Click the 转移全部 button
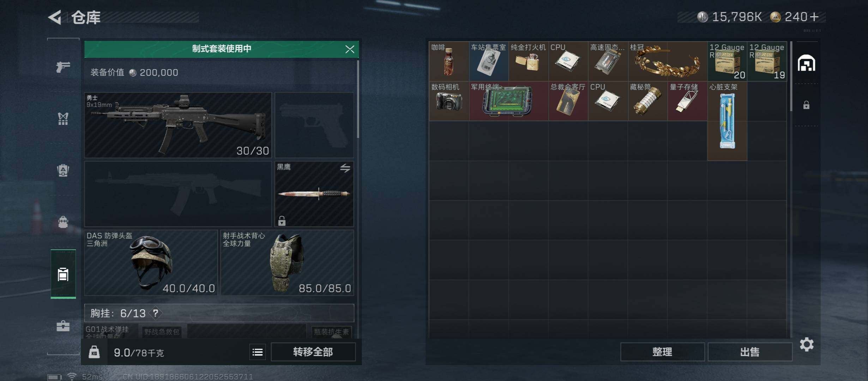 pos(313,352)
